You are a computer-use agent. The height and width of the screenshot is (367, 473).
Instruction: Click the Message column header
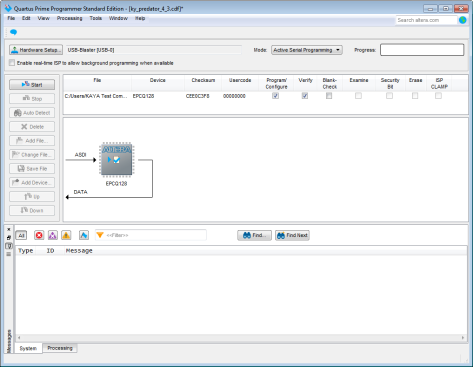pos(79,251)
